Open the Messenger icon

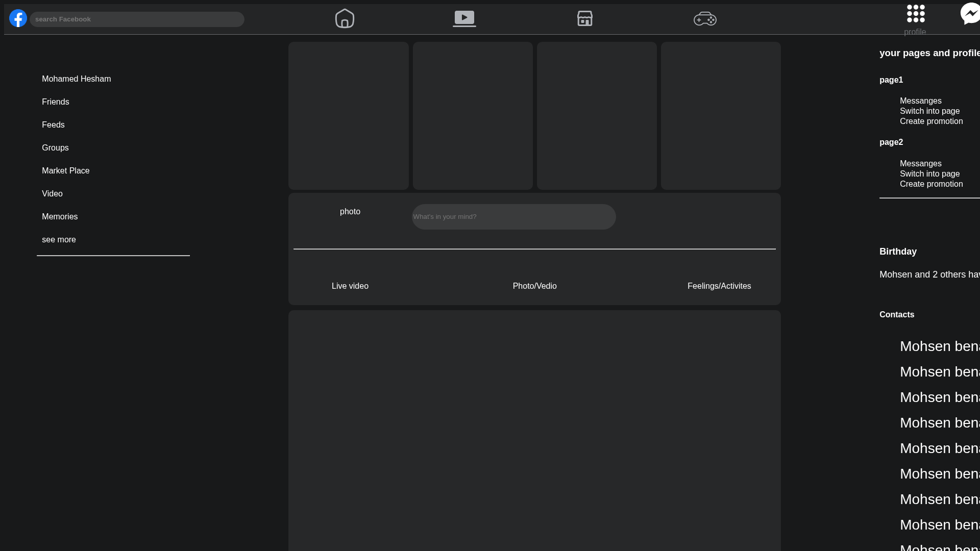tap(970, 14)
